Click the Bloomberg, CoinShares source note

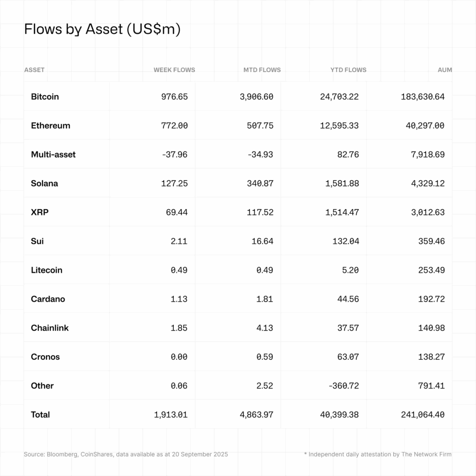click(126, 454)
